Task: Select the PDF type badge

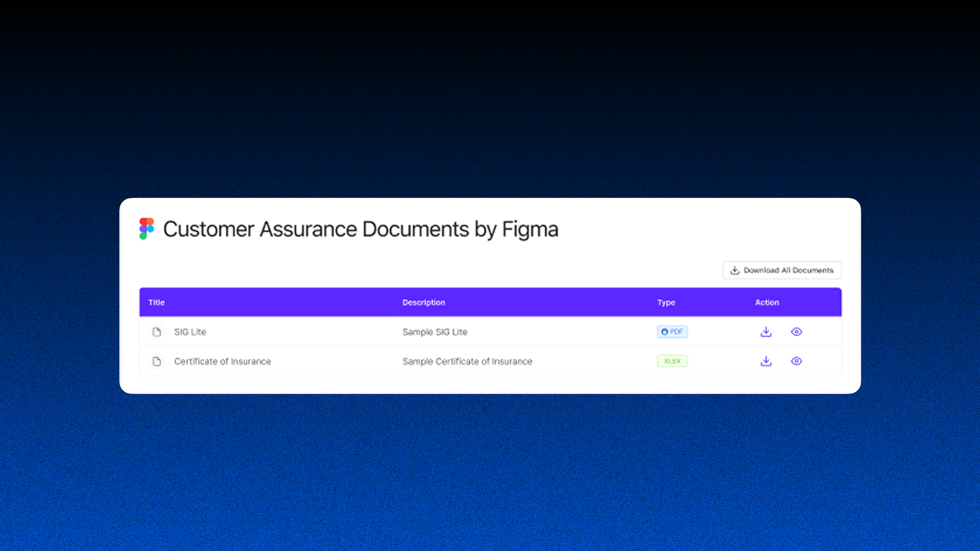Action: pos(672,332)
